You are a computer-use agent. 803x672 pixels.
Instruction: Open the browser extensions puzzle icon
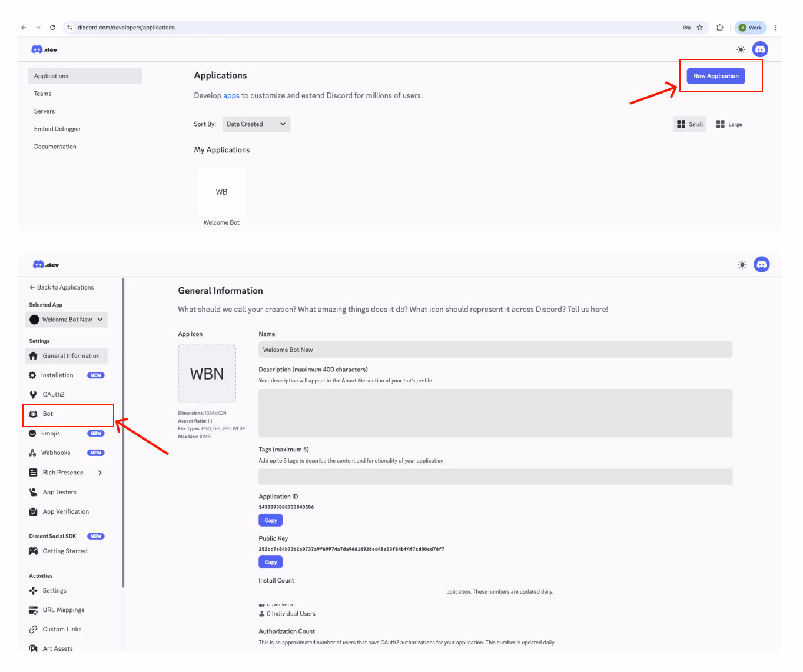pos(719,28)
